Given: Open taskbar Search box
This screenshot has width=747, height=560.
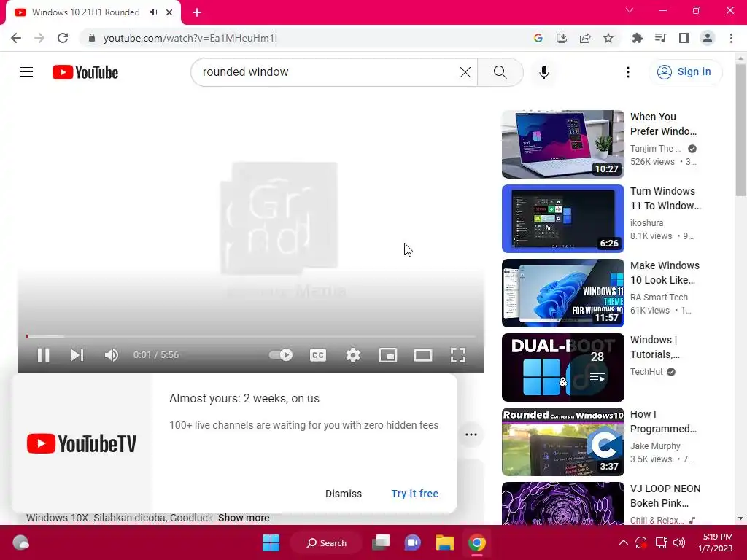Looking at the screenshot, I should click(327, 542).
